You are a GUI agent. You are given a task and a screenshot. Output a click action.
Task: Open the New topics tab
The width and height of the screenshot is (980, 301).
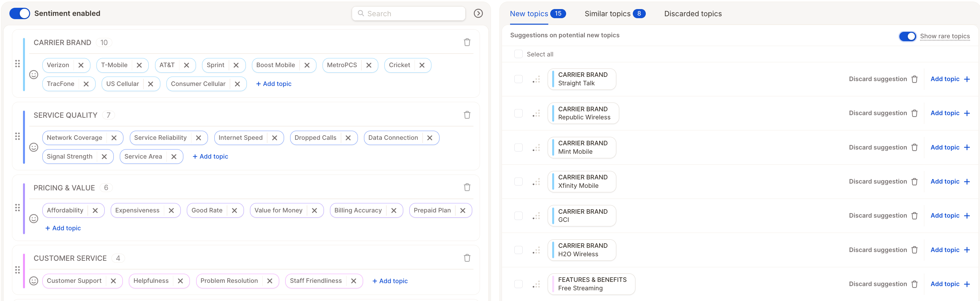pos(538,14)
